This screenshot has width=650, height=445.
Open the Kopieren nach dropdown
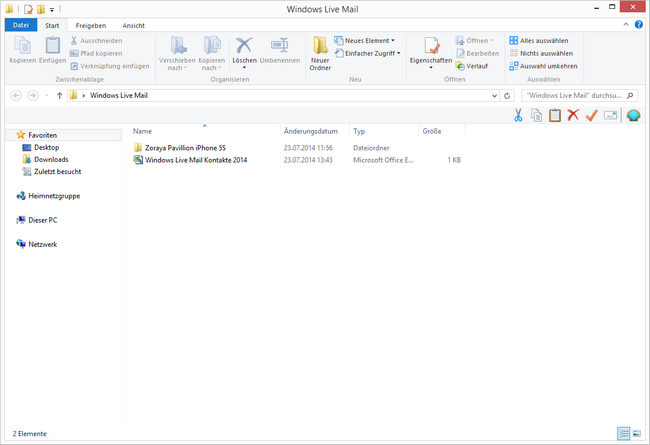point(212,53)
